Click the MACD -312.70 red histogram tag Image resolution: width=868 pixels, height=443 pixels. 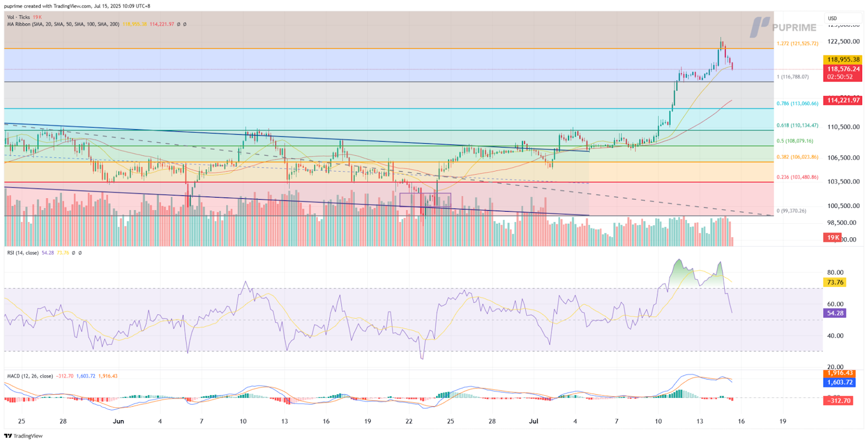click(838, 401)
